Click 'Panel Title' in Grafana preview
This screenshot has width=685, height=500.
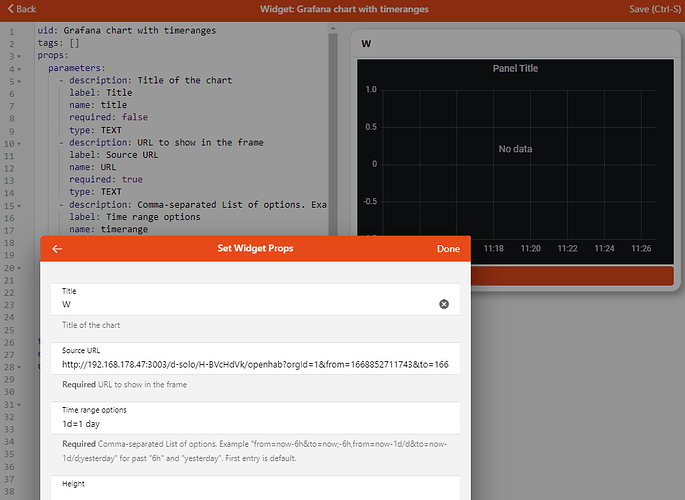[x=515, y=68]
